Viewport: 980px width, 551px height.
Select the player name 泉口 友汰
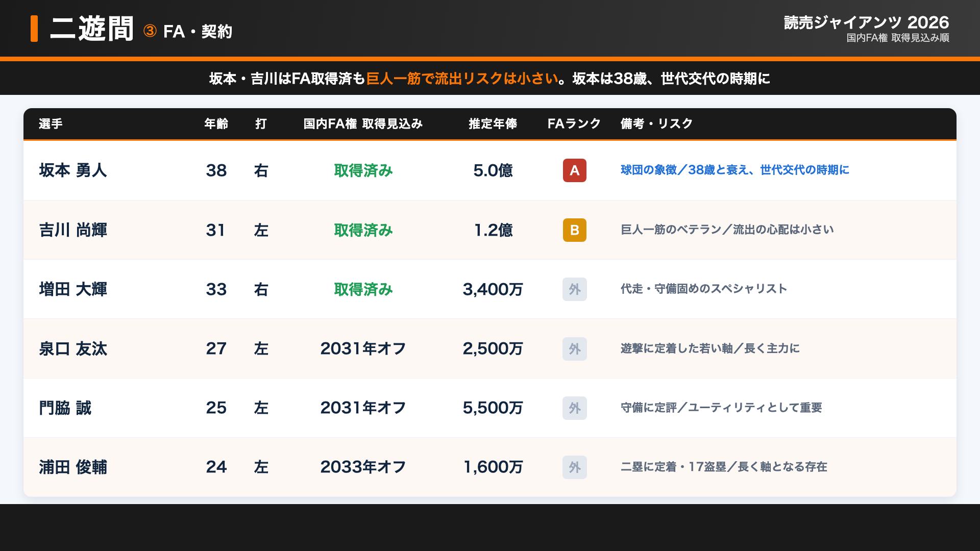[73, 349]
